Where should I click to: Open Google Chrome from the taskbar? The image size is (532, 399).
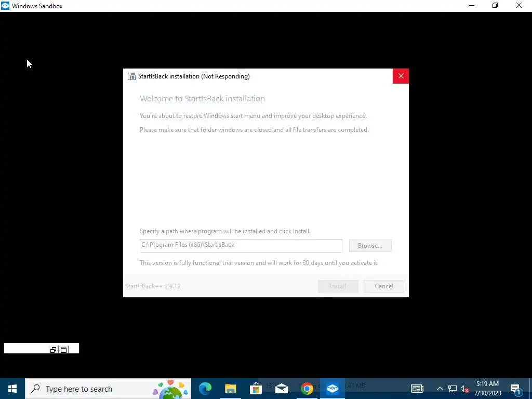click(x=307, y=389)
